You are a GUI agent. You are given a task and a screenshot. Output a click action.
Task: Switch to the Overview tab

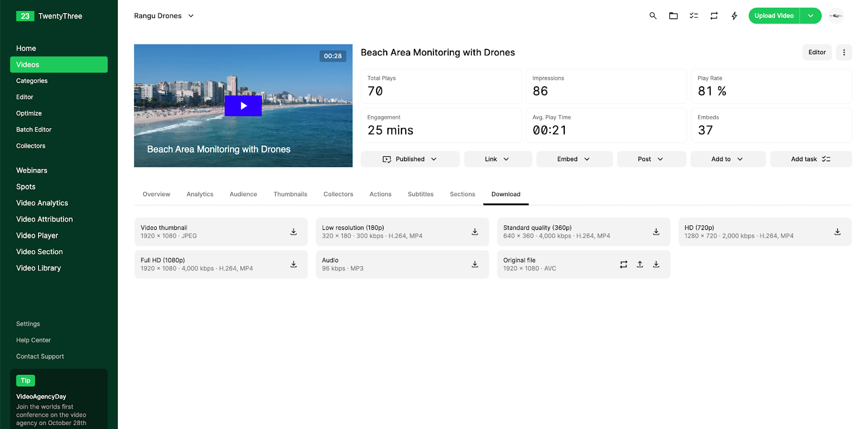[156, 194]
